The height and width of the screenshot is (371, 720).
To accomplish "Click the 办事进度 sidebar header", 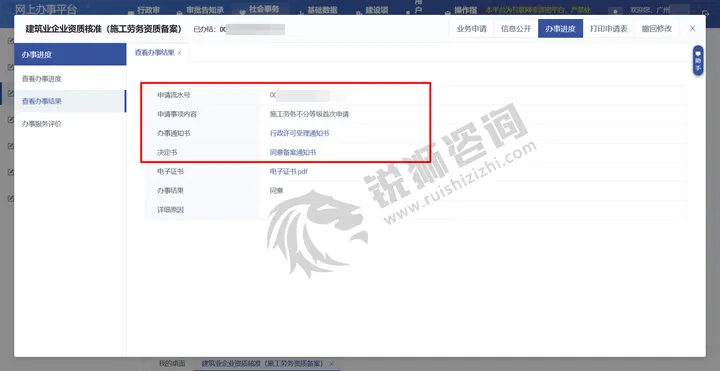I will click(x=70, y=55).
